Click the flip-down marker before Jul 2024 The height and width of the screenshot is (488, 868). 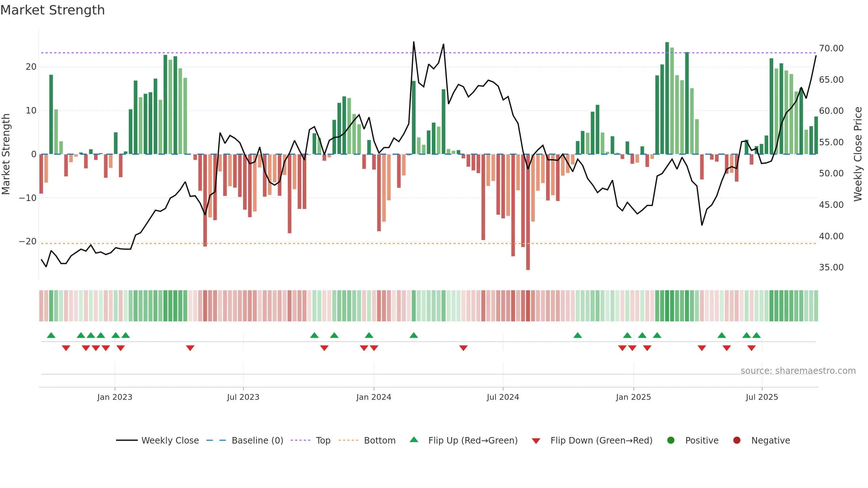[x=463, y=348]
